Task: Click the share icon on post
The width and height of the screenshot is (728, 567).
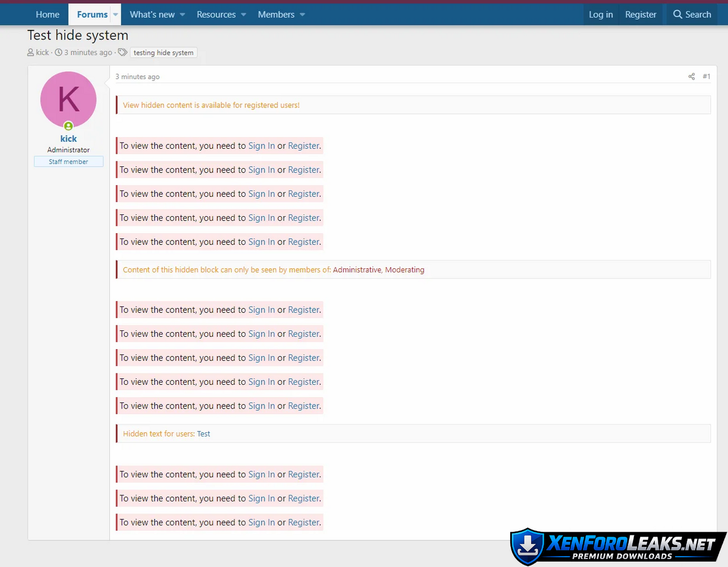Action: click(x=691, y=76)
